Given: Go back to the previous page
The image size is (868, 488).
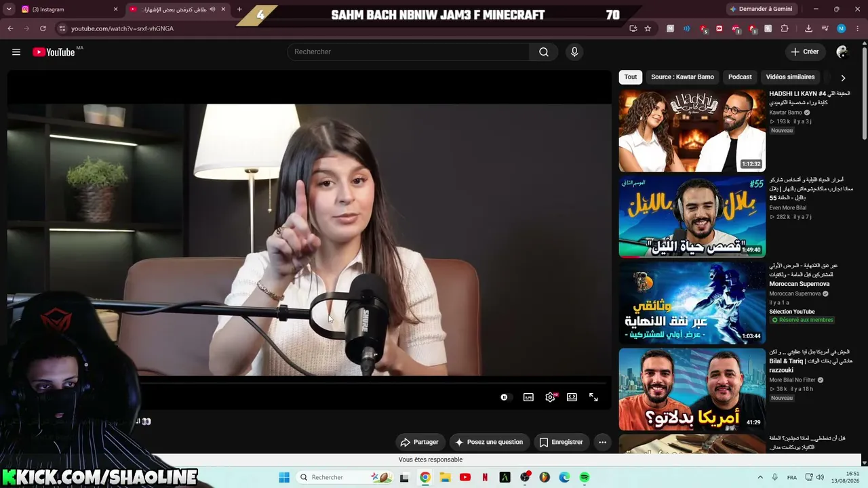Looking at the screenshot, I should click(10, 28).
